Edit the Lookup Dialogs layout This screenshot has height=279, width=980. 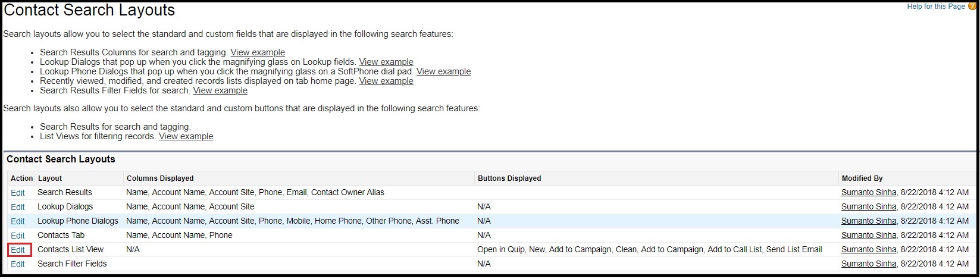18,207
